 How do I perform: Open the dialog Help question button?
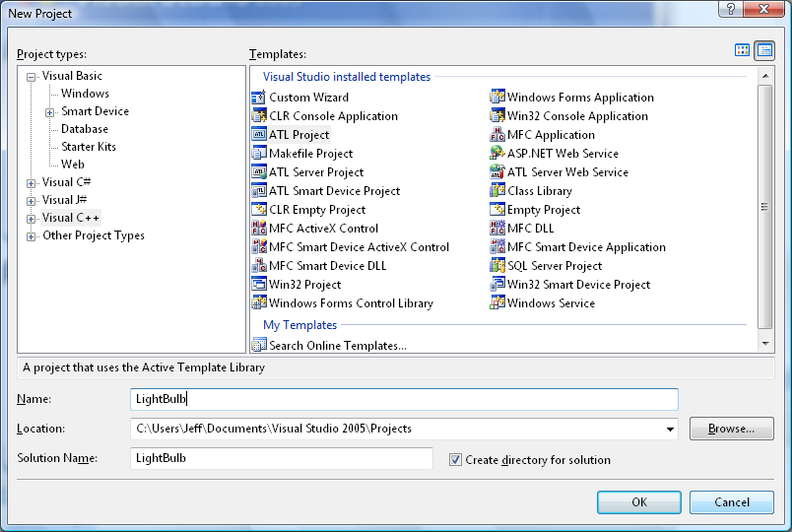[x=731, y=9]
